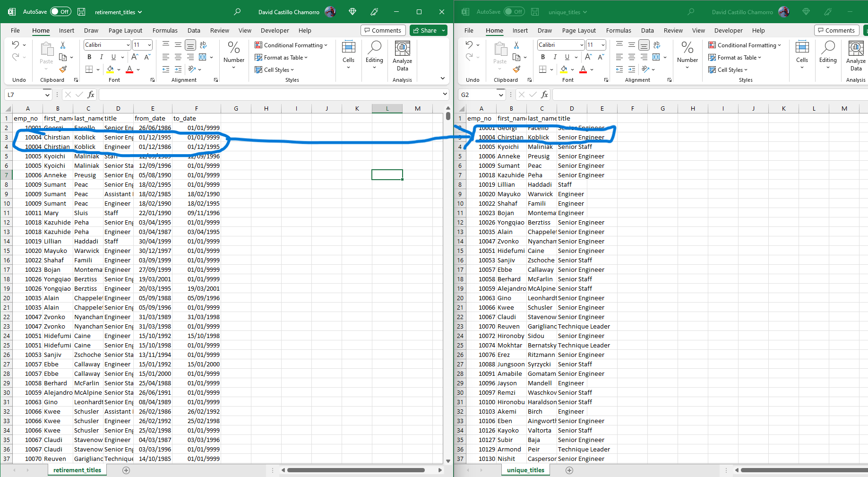Click Merge cells icon in unique_titles window

click(x=656, y=57)
